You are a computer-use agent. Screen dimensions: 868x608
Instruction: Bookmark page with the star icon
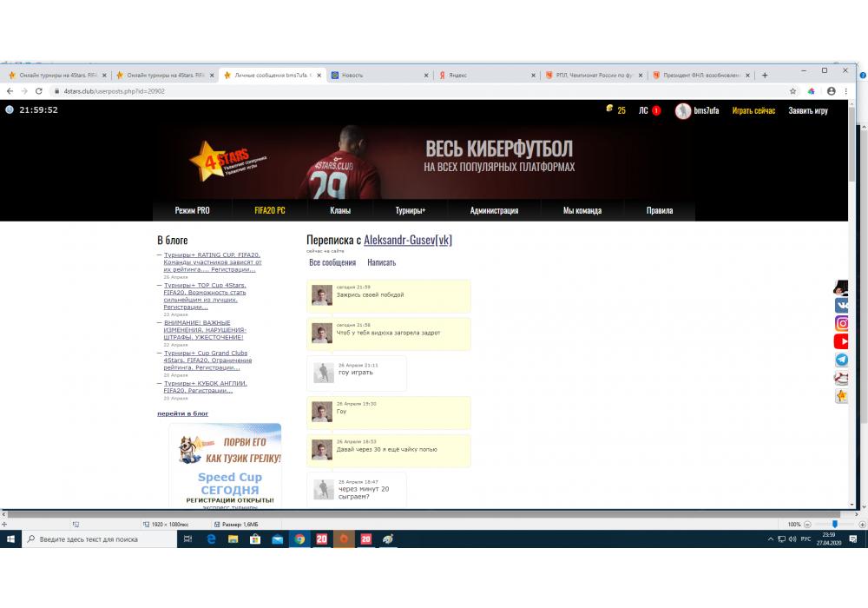tap(792, 91)
